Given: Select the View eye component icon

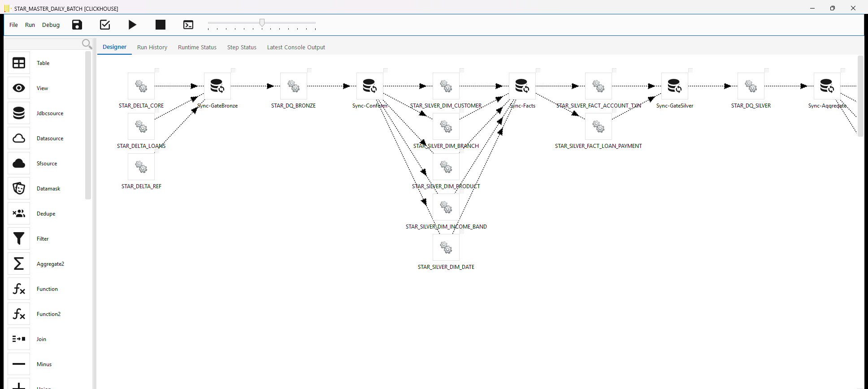Looking at the screenshot, I should click(19, 88).
